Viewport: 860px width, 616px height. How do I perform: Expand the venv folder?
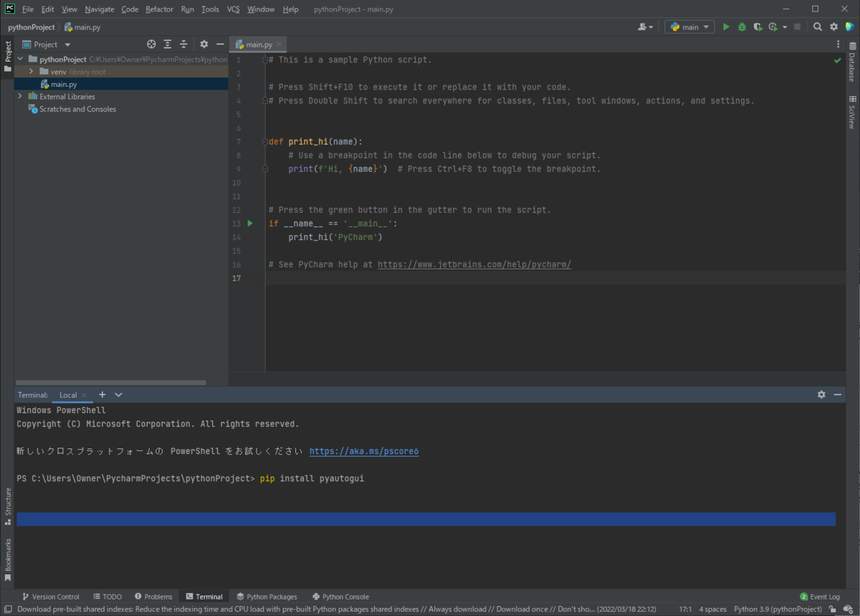[32, 72]
